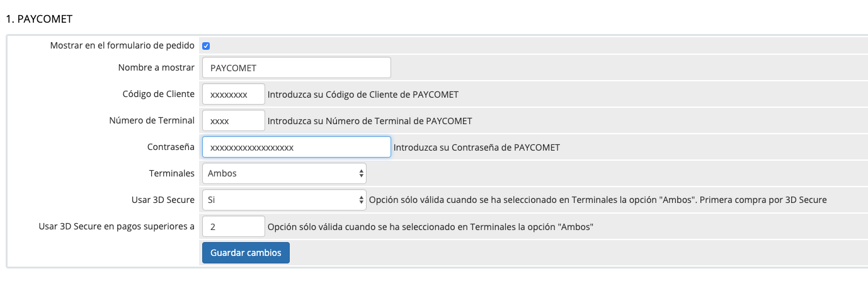Click the Contraseña label text
The width and height of the screenshot is (868, 283).
coord(171,147)
